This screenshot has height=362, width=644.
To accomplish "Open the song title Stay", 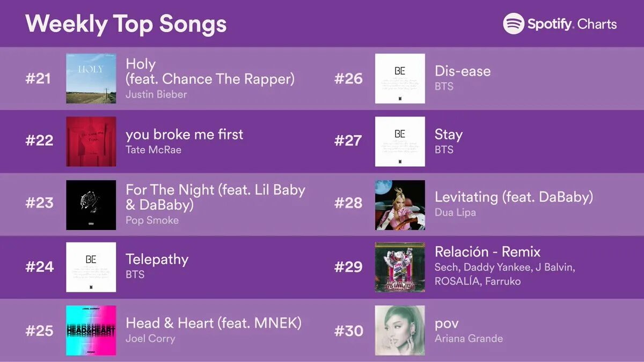I will pos(448,134).
